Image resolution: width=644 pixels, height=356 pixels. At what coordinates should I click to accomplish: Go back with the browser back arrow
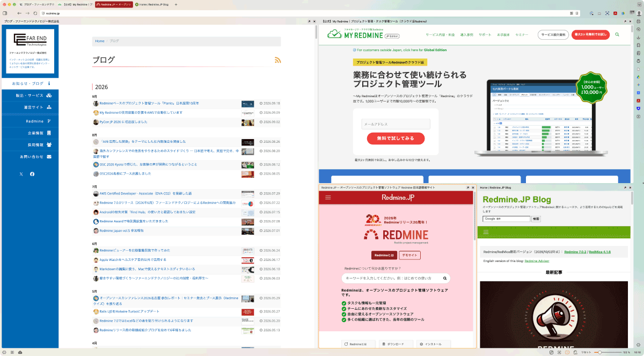tap(19, 13)
